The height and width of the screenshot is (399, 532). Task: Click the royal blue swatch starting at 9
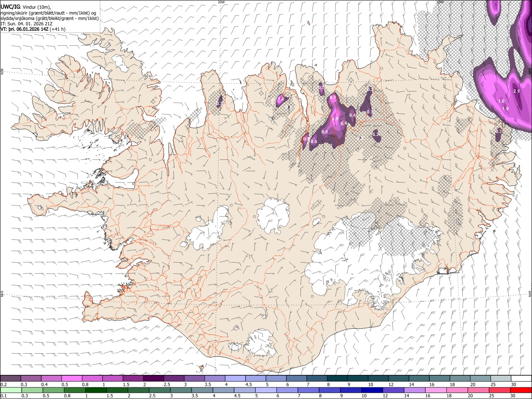point(351,390)
